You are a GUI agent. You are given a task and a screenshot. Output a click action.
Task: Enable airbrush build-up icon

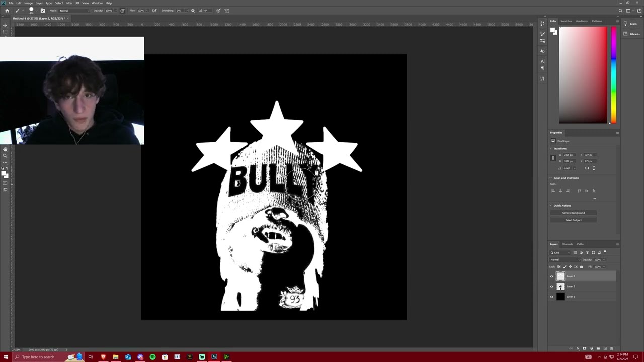click(x=154, y=10)
